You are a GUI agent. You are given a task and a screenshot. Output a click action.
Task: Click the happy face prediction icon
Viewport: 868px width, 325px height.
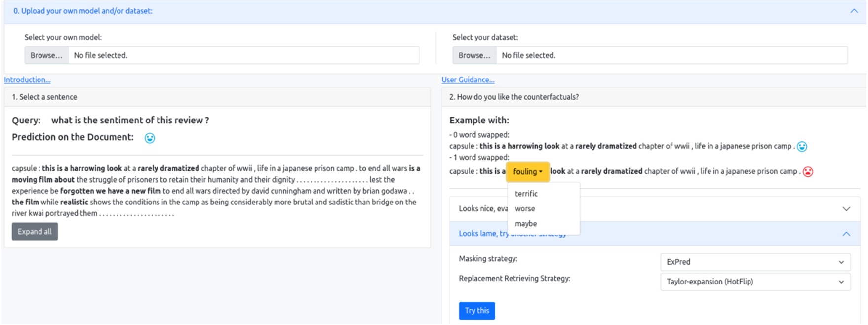150,138
